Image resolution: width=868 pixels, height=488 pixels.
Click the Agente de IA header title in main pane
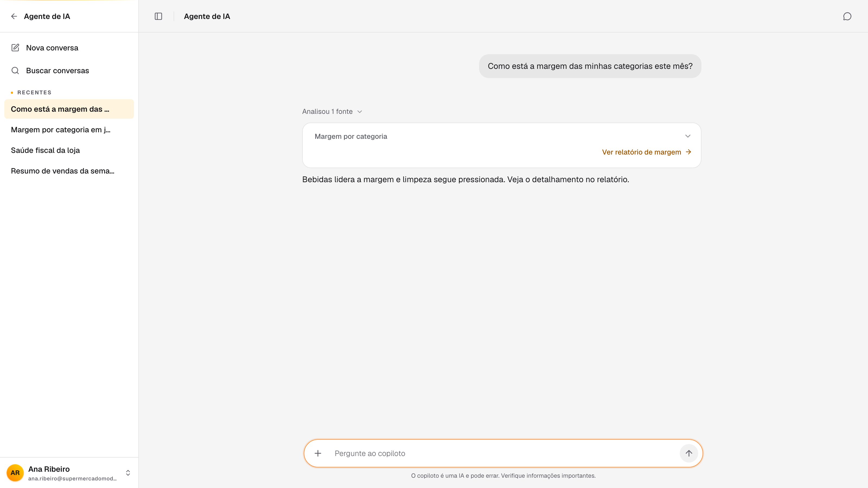click(x=207, y=16)
